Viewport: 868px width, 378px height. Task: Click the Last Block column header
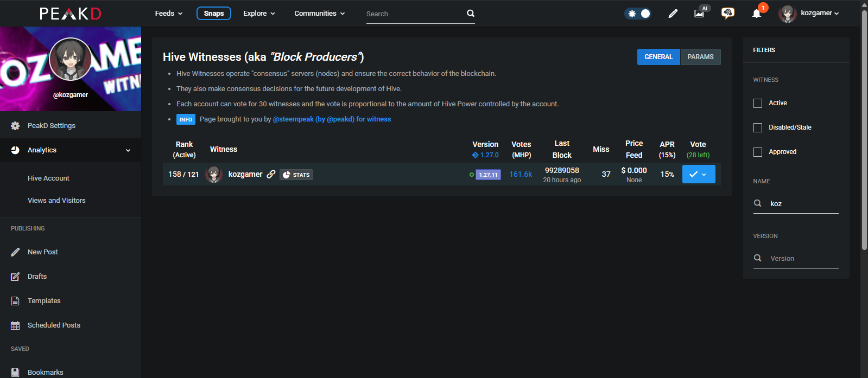point(562,149)
